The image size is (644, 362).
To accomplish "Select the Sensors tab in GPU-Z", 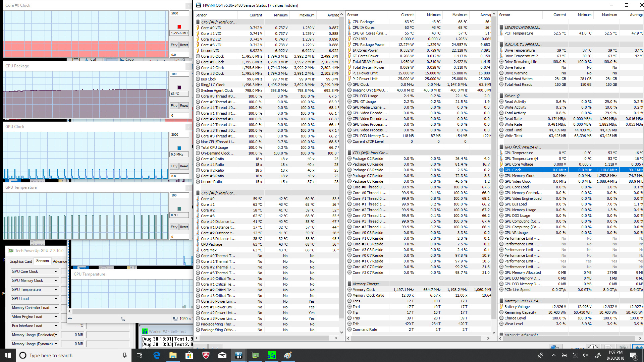I will [43, 261].
